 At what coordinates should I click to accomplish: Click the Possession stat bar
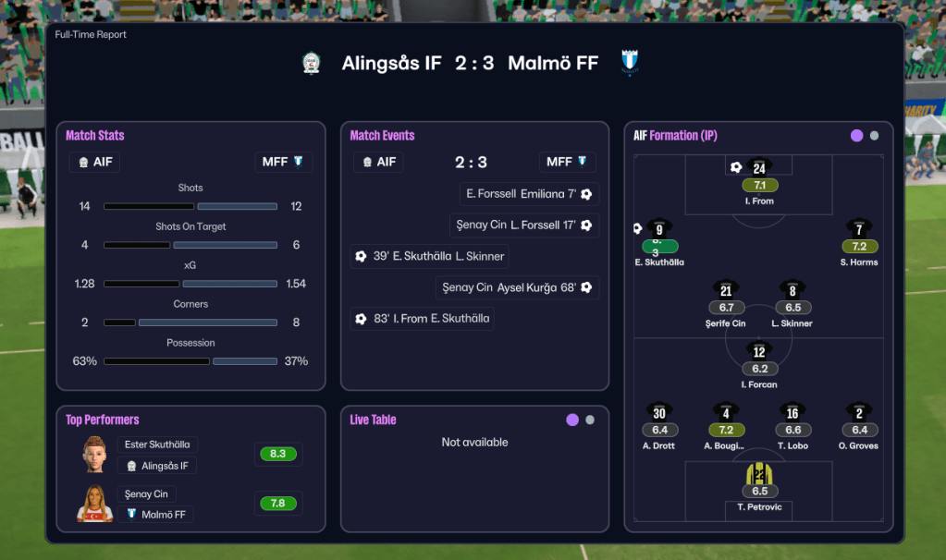pyautogui.click(x=190, y=361)
